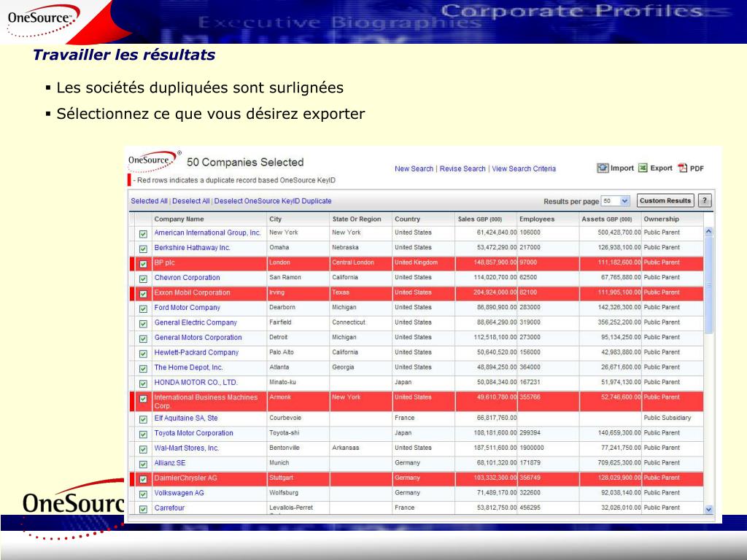The width and height of the screenshot is (747, 560).
Task: Open the Results per page dropdown
Action: tap(616, 201)
